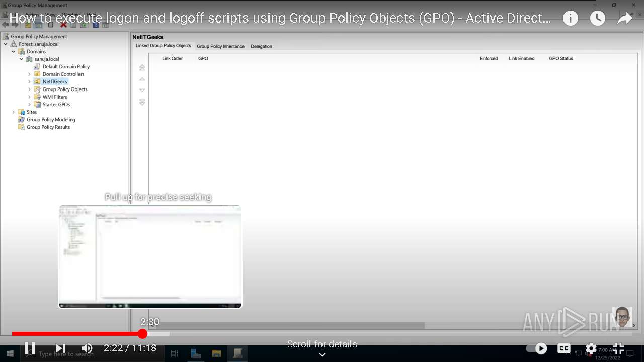Click the blue Help toolbar icon
Screen dimensions: 644x362
point(96,25)
